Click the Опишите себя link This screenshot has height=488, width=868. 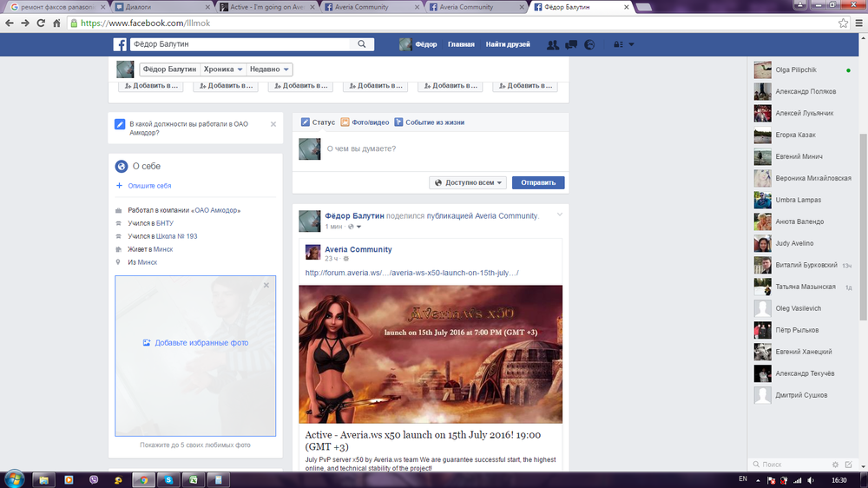tap(149, 186)
